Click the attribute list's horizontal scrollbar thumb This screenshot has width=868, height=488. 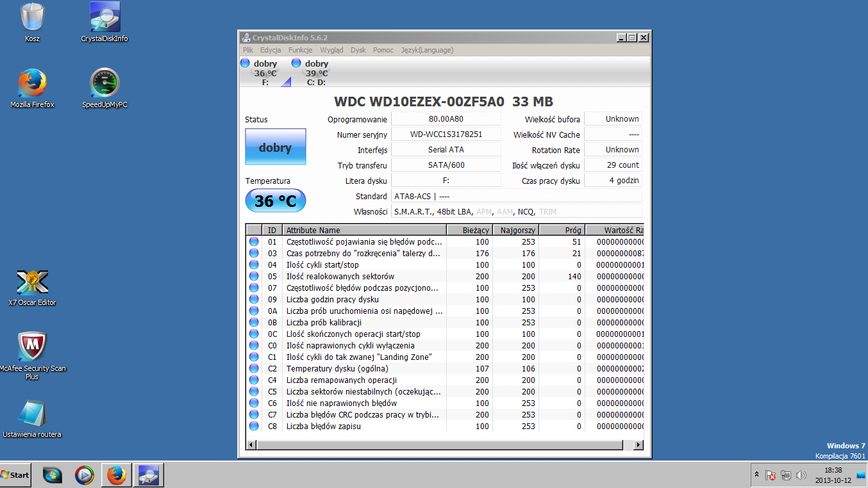(x=440, y=444)
